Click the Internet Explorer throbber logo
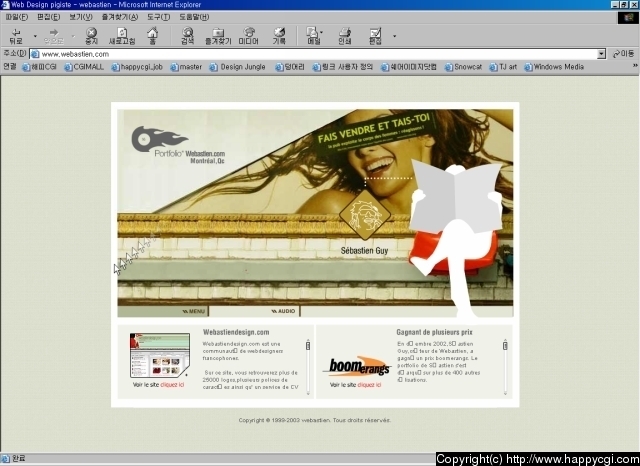This screenshot has width=640, height=466. (628, 18)
